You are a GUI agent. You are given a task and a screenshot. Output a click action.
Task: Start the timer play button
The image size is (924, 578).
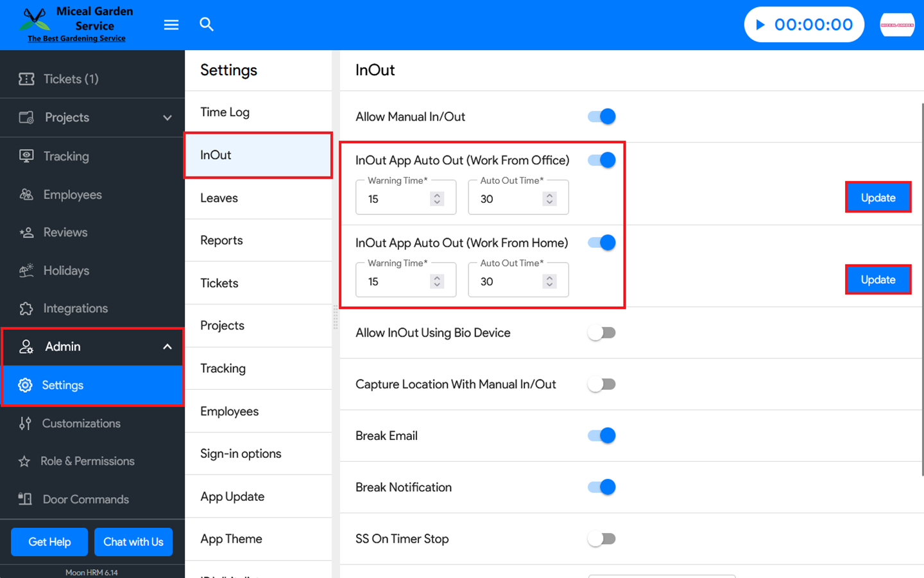click(x=760, y=24)
